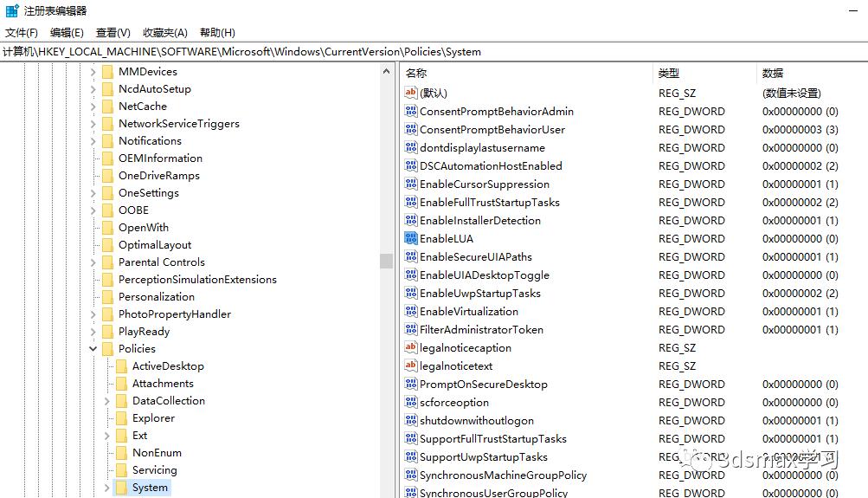Viewport: 868px width, 498px height.
Task: Click the DSCAutomationHostEnabled value icon
Action: click(x=411, y=165)
